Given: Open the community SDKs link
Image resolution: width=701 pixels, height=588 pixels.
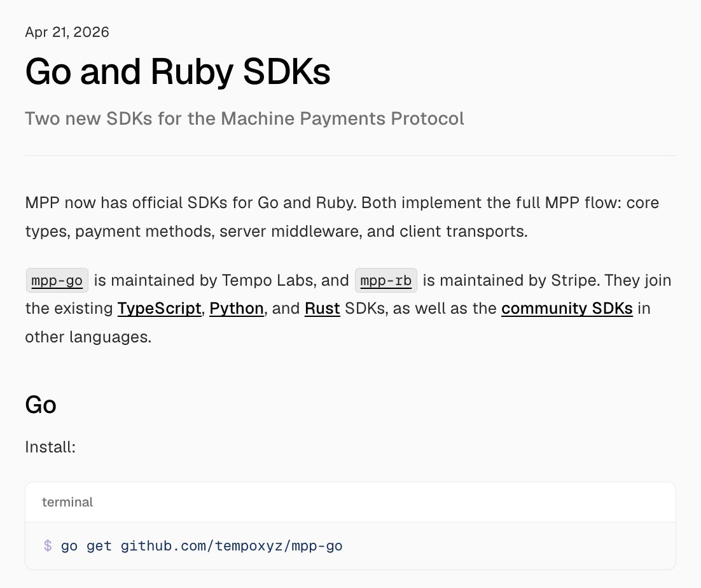Looking at the screenshot, I should [x=567, y=309].
